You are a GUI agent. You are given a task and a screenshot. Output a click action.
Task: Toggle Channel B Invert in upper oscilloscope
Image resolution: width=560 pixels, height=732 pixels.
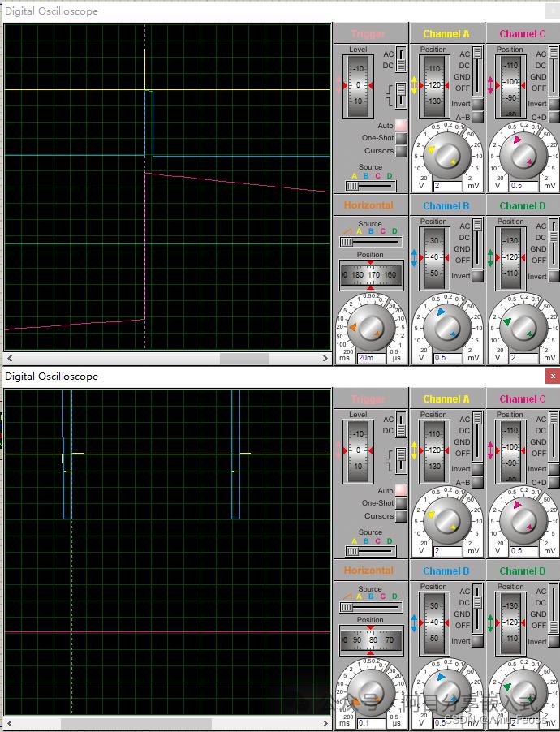(x=477, y=275)
